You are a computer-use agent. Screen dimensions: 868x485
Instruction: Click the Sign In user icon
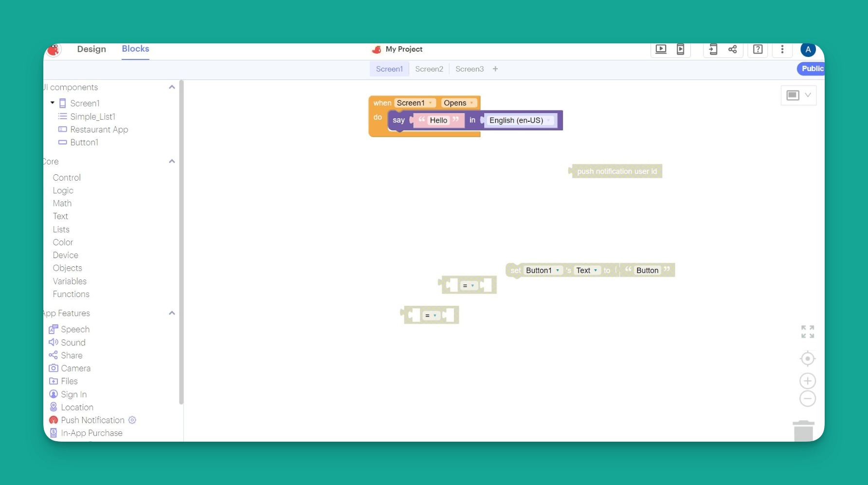(x=54, y=394)
